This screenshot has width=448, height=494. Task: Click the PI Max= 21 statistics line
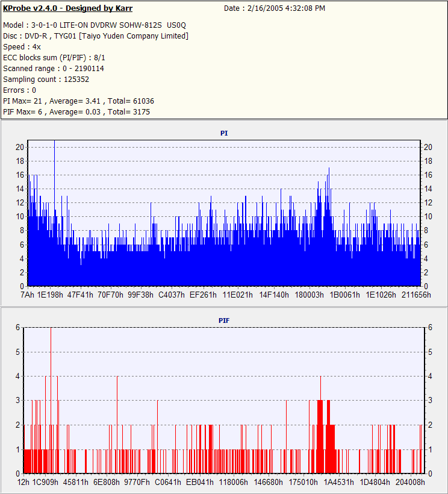(78, 101)
